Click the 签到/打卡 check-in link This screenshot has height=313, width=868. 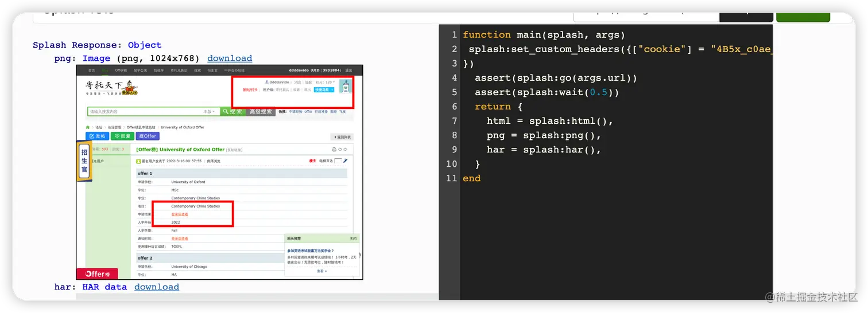(x=250, y=90)
